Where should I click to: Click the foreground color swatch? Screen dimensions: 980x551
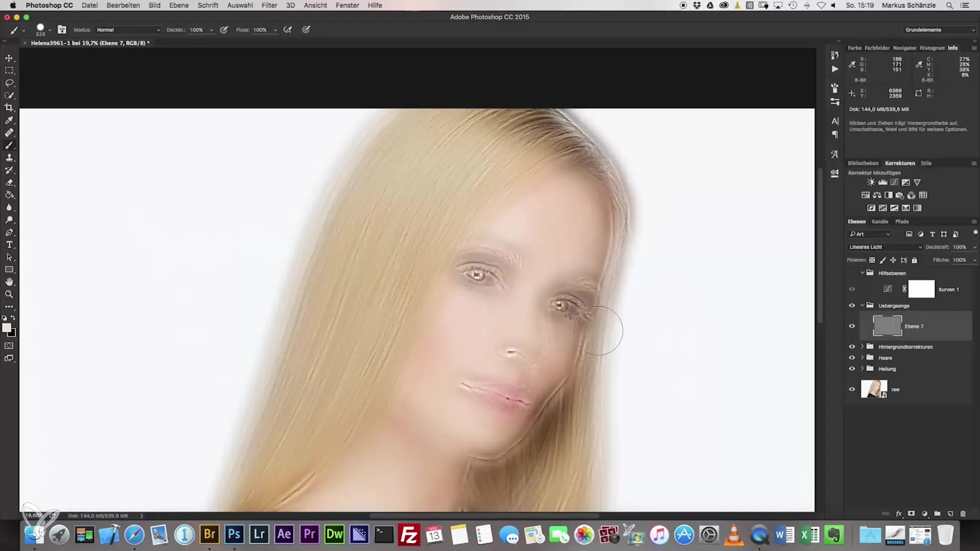pyautogui.click(x=7, y=328)
